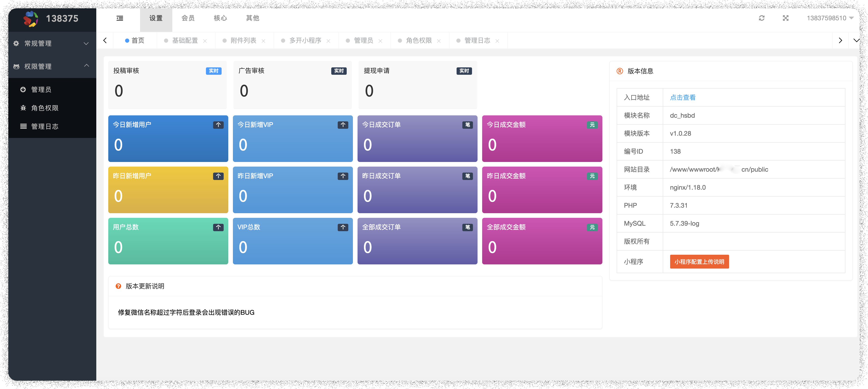The image size is (868, 389).
Task: Open the tab options dropdown chevron
Action: (856, 40)
